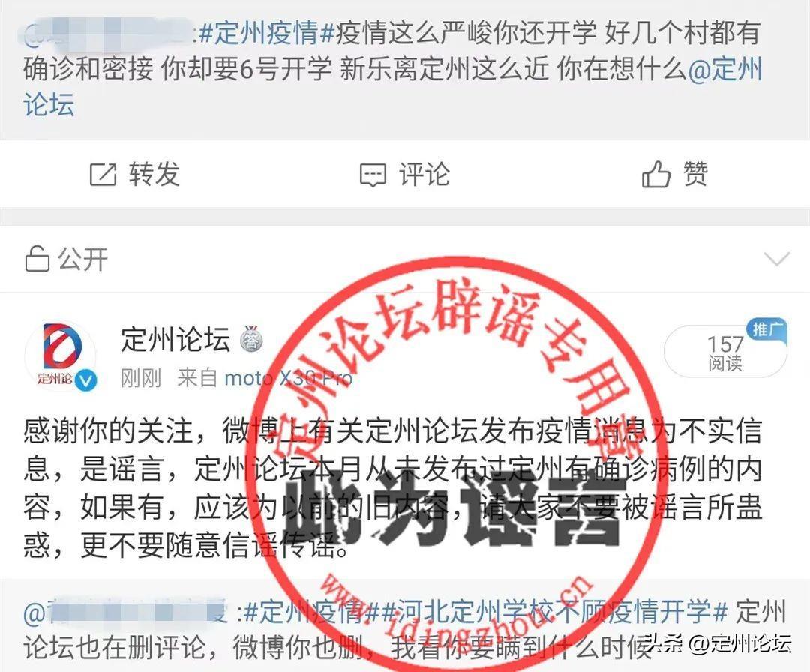Image resolution: width=810 pixels, height=672 pixels.
Task: Tap the comment (评论) bubble icon
Action: 373,175
